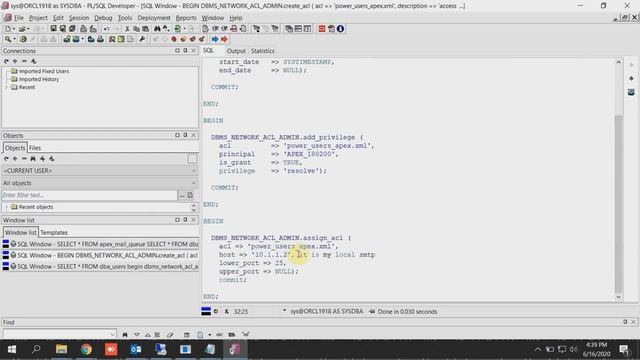Click the square button in Objects toolbar
Screen dimensions: 640x360
click(x=192, y=159)
